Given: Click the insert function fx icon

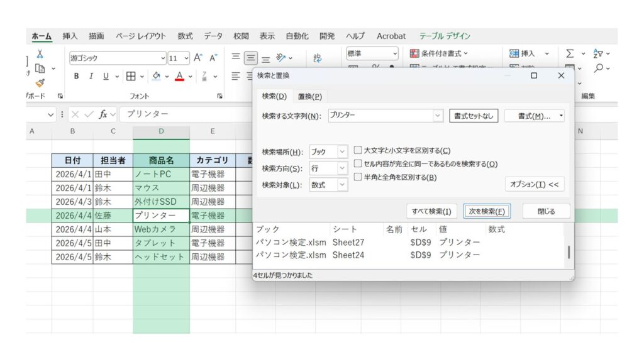Looking at the screenshot, I should coord(104,114).
